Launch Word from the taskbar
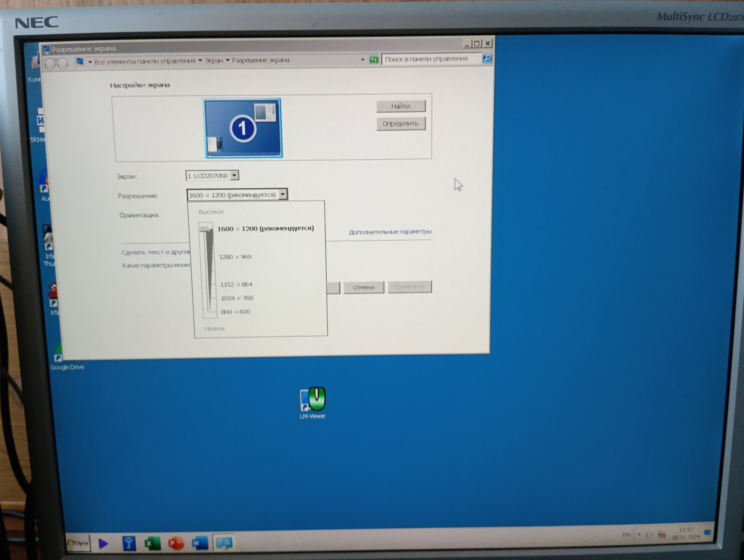The height and width of the screenshot is (560, 744). point(200,543)
